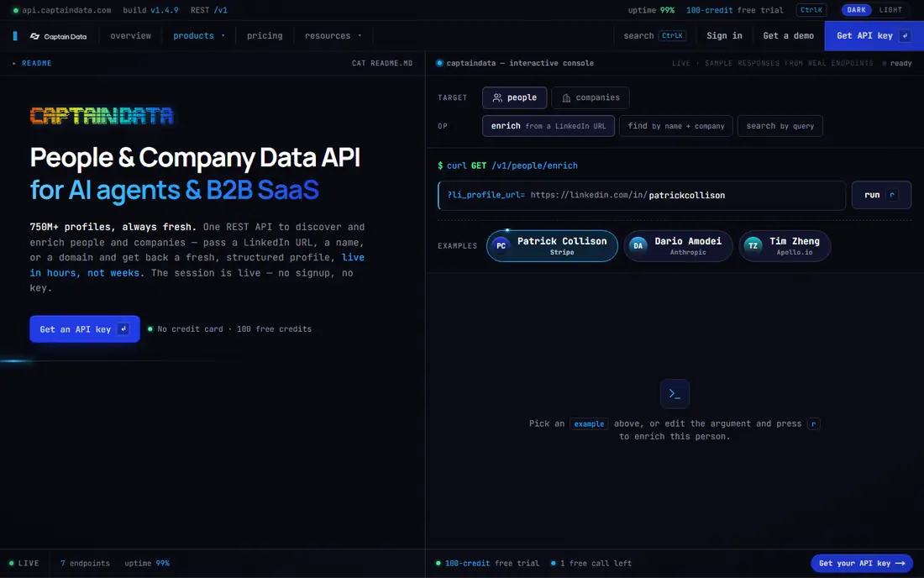
Task: Click the Get API key navbar button
Action: click(x=874, y=36)
